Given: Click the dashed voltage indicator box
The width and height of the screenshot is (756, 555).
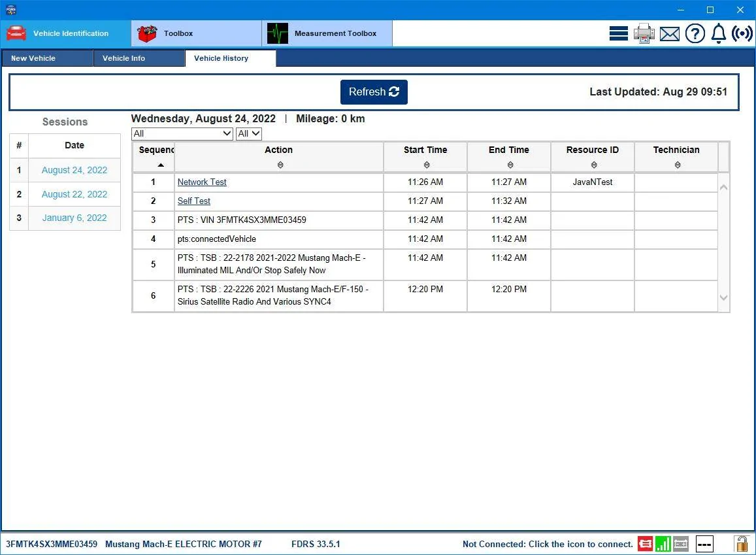Looking at the screenshot, I should click(x=704, y=545).
